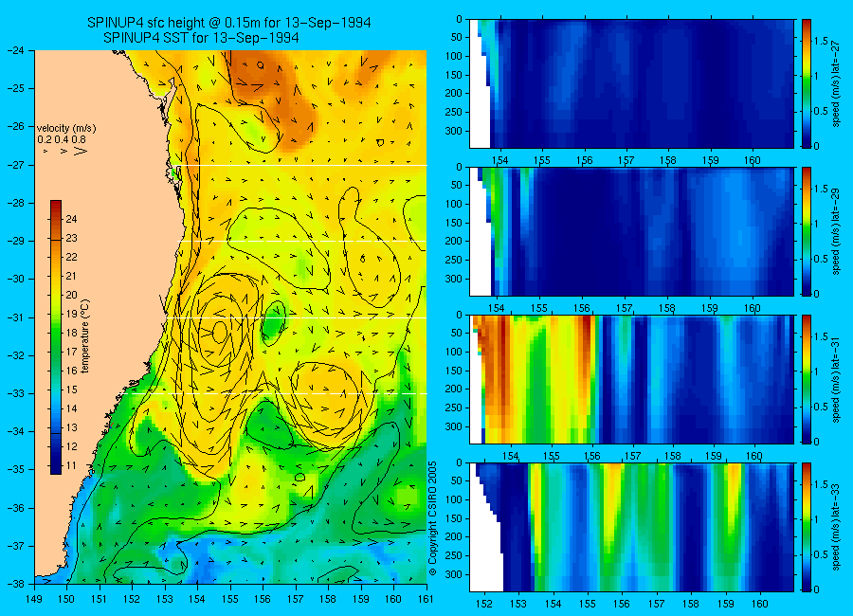Select the lat=-31 speed section panel

point(631,379)
